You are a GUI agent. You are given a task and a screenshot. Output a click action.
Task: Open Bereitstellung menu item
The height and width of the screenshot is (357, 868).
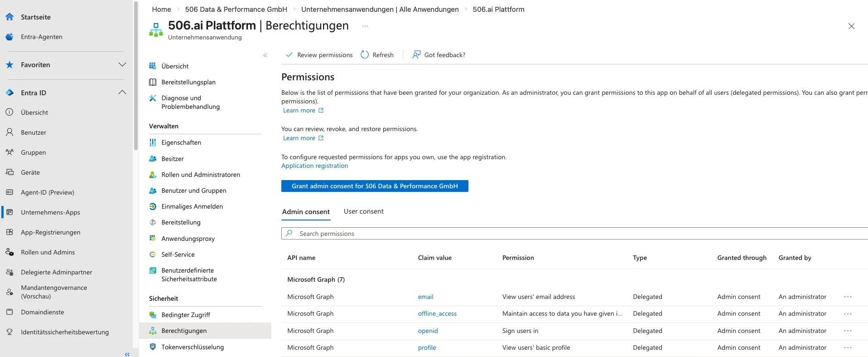(181, 222)
